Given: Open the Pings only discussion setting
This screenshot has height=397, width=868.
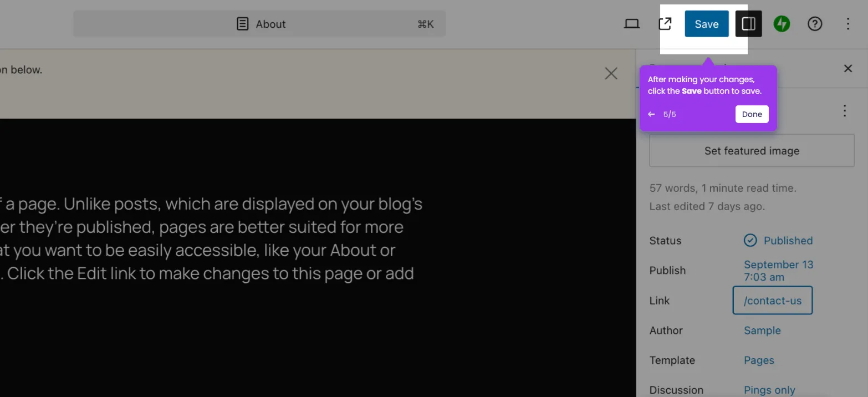Looking at the screenshot, I should 769,390.
